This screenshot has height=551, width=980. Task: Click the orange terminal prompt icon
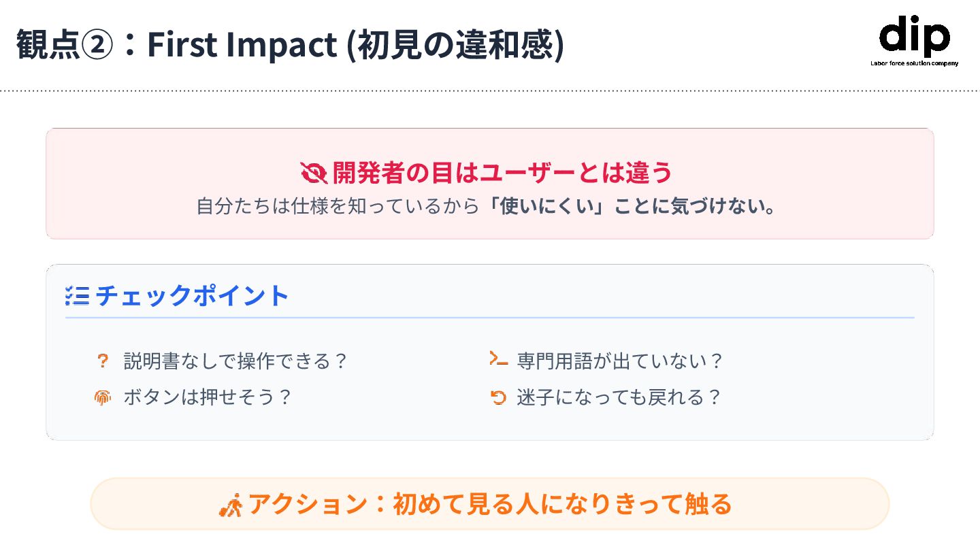tap(499, 359)
